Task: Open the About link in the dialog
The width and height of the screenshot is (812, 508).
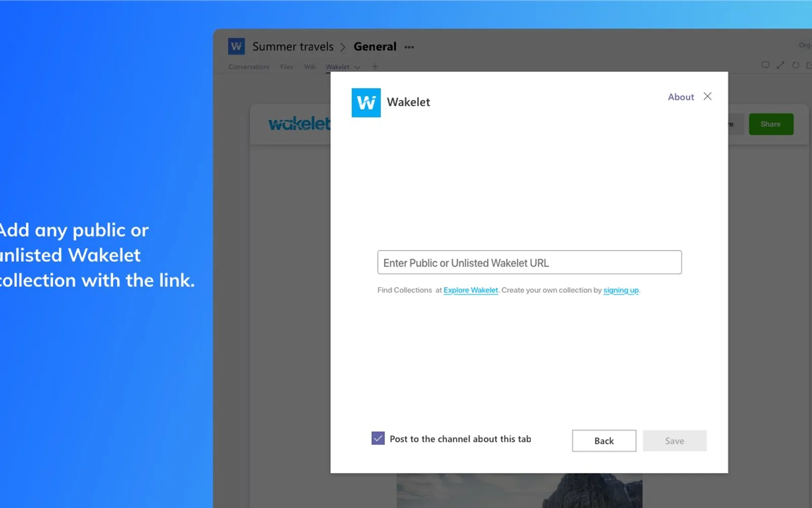Action: point(681,97)
